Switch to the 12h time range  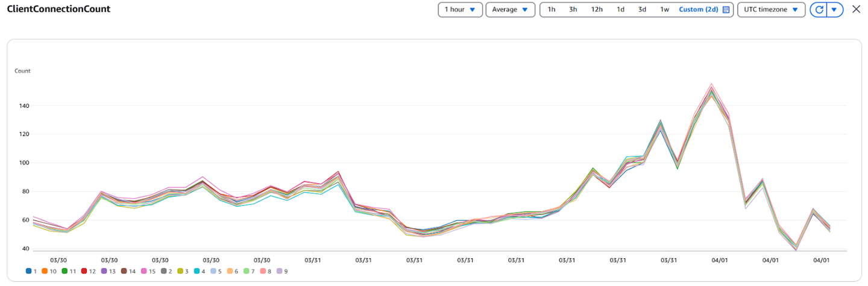tap(597, 10)
